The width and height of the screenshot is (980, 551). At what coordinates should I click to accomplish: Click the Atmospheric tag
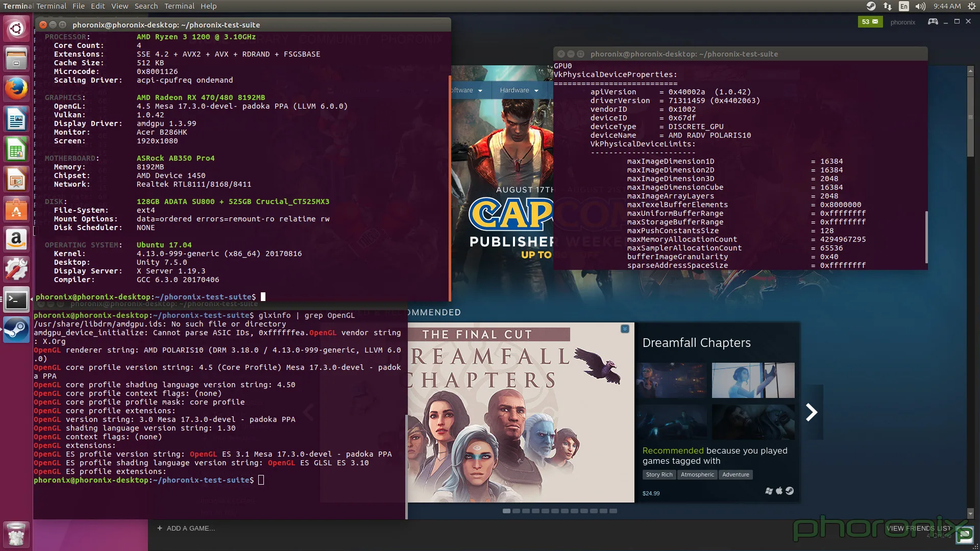coord(697,474)
